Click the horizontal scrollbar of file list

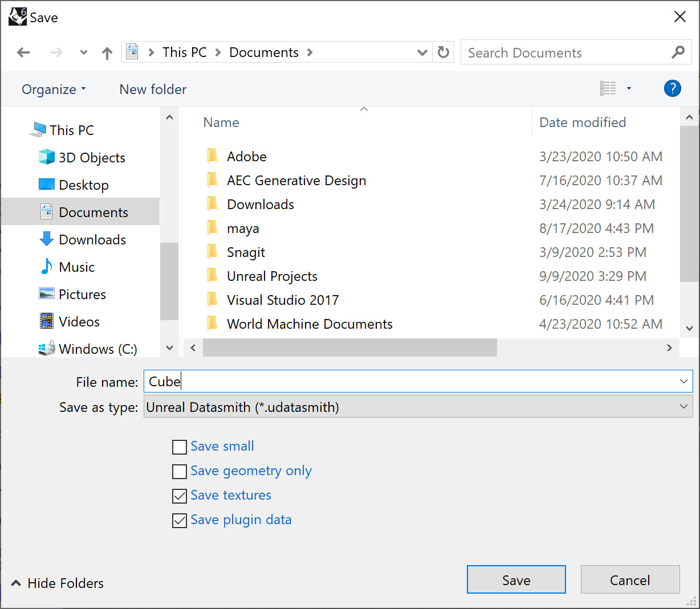[349, 348]
